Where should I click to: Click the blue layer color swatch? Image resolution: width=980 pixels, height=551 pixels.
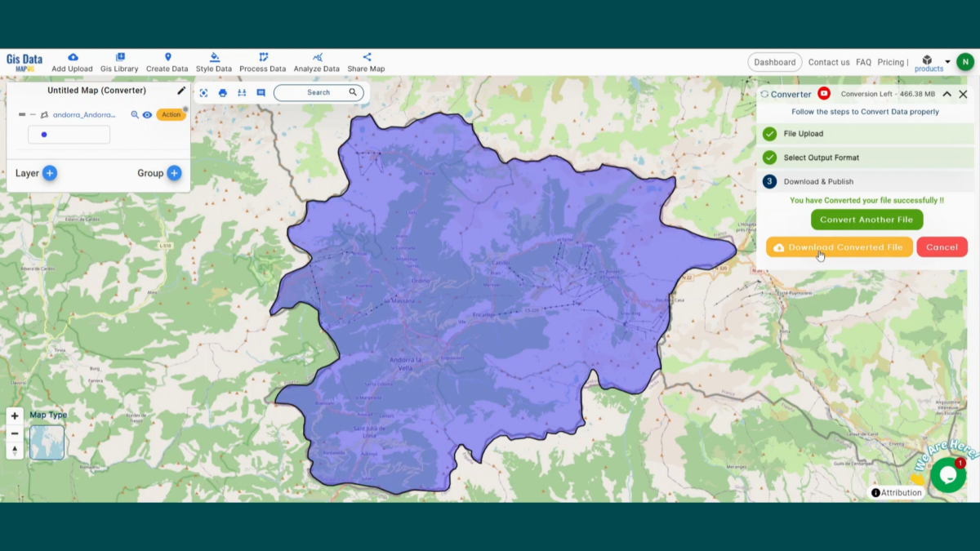pos(43,135)
